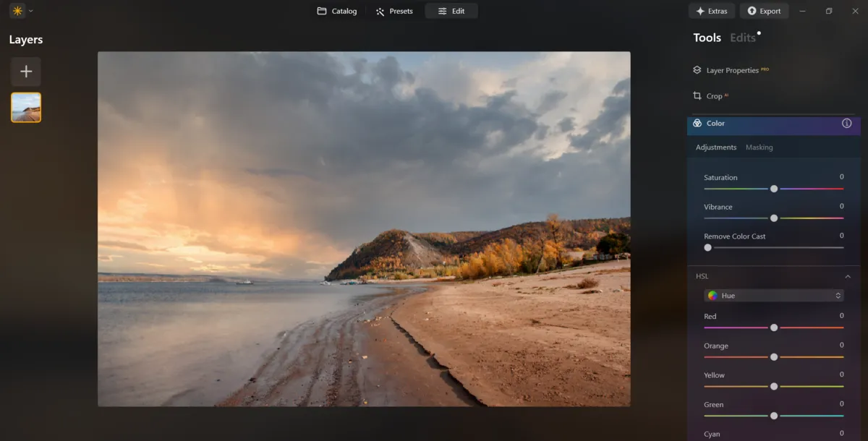
Task: Click the Catalog folder icon
Action: click(x=321, y=11)
